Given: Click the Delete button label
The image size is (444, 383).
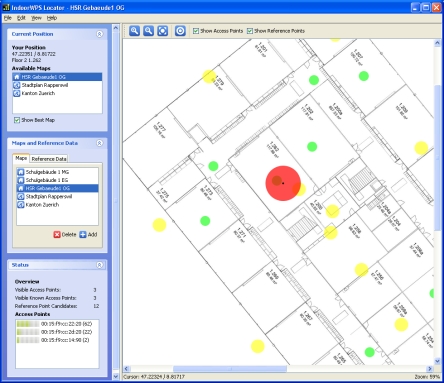Looking at the screenshot, I should click(x=69, y=235).
